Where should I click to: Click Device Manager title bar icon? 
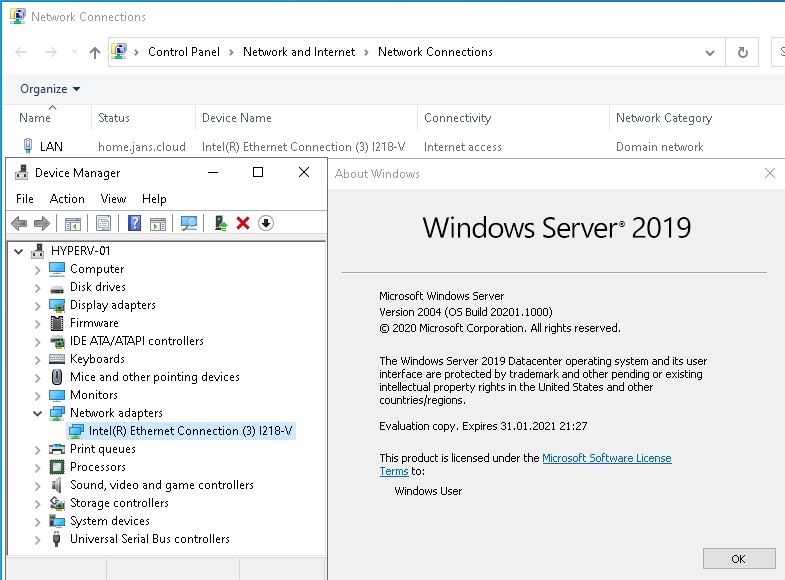[22, 173]
